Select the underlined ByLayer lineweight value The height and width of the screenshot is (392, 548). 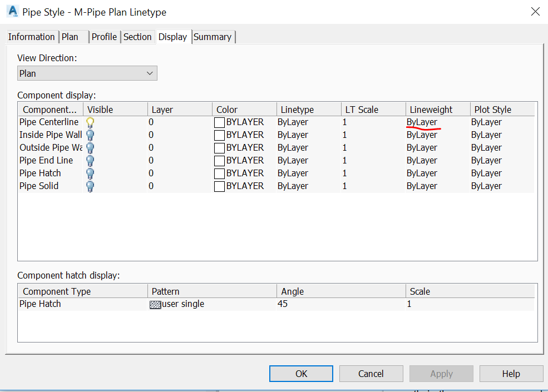(422, 122)
